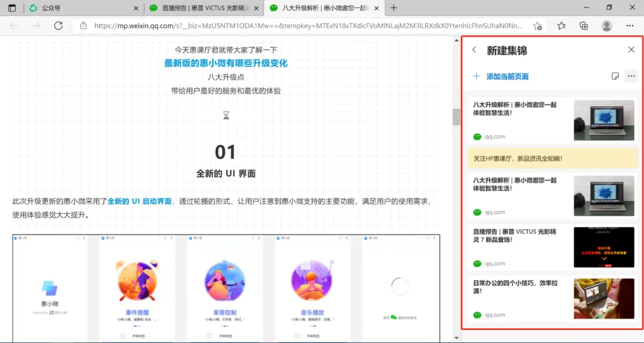Switch to the 直播预告 惠普 VICTUS tab

pos(204,8)
